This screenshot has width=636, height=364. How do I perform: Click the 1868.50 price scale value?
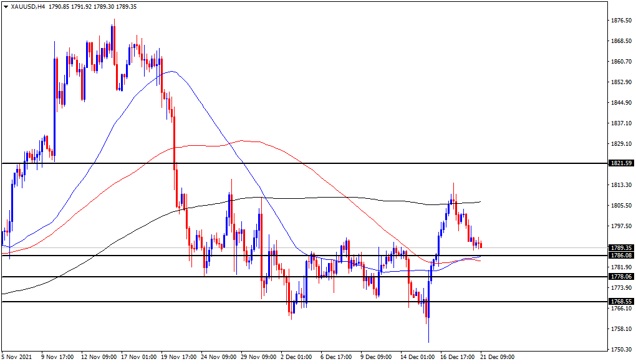[x=622, y=41]
